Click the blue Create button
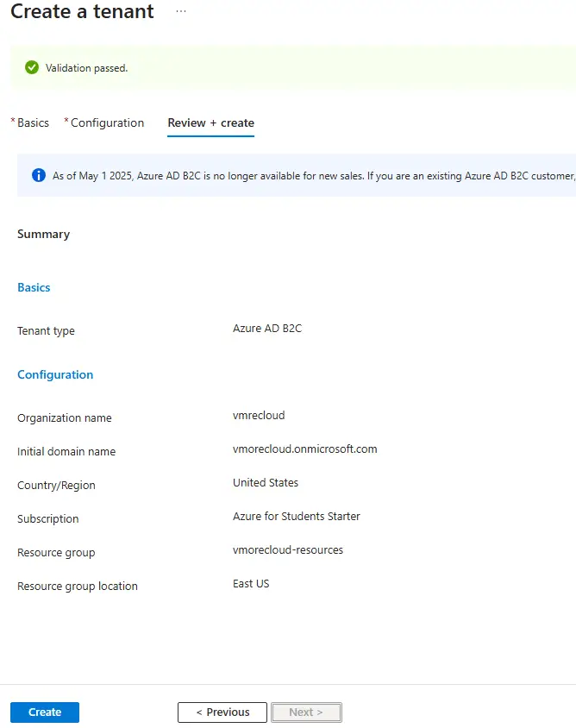This screenshot has width=576, height=728. coord(45,712)
